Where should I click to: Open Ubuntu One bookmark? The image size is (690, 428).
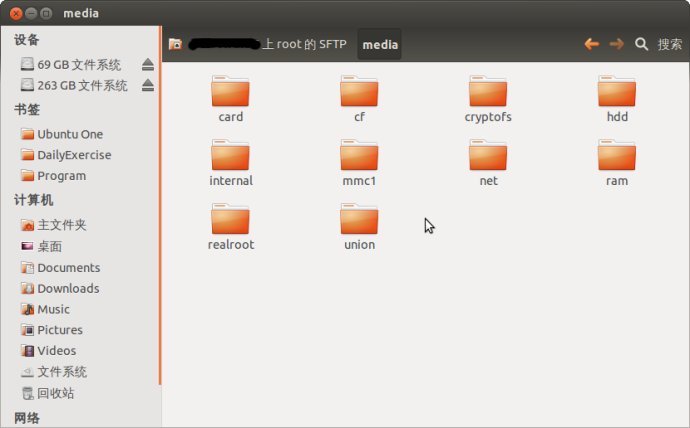click(70, 134)
